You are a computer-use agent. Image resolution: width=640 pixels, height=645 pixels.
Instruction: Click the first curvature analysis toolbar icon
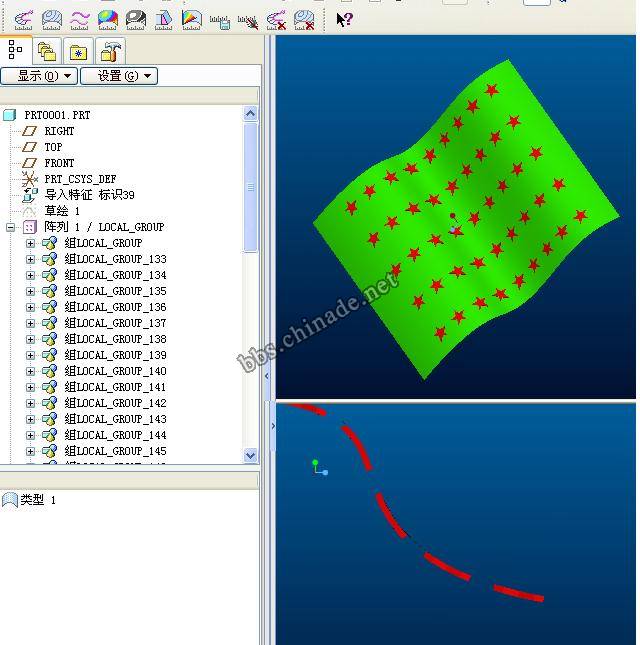point(24,18)
